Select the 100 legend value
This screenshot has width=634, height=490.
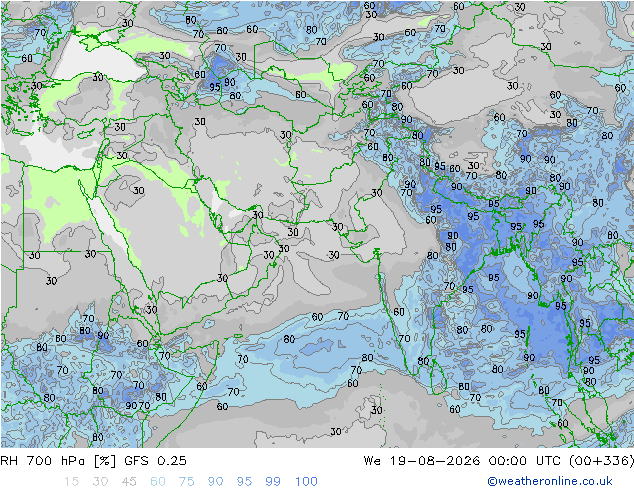click(x=306, y=481)
